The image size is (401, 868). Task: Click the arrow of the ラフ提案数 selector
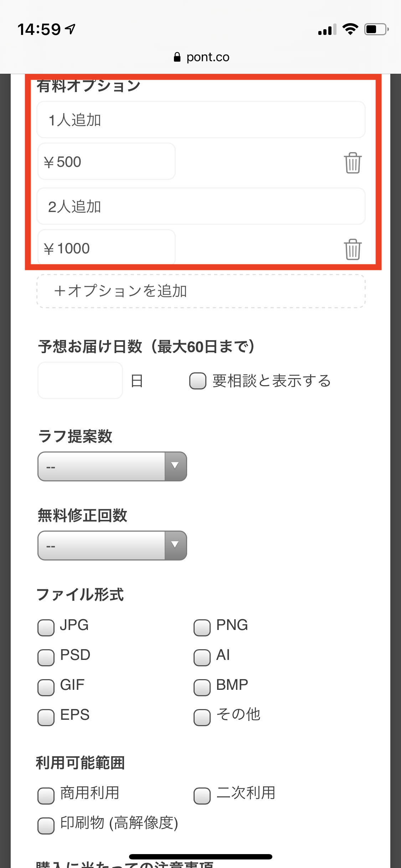175,466
